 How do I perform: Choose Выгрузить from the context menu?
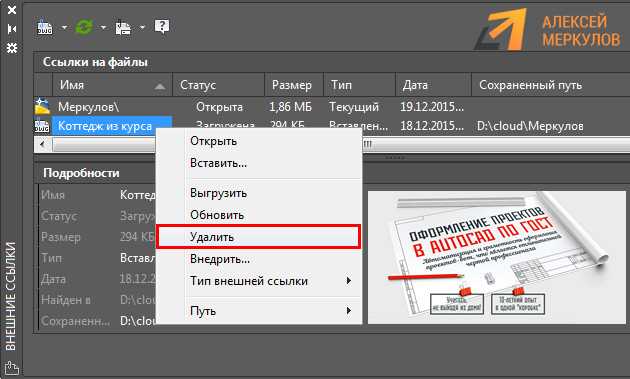pyautogui.click(x=259, y=193)
